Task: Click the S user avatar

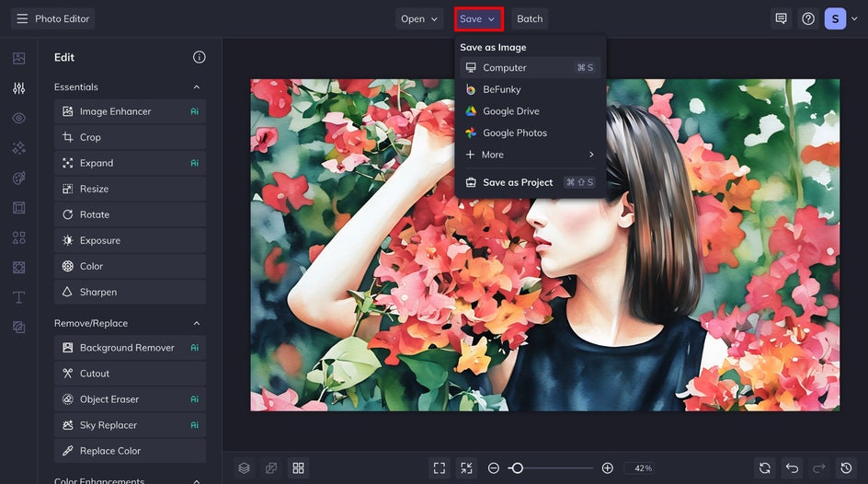Action: [835, 18]
